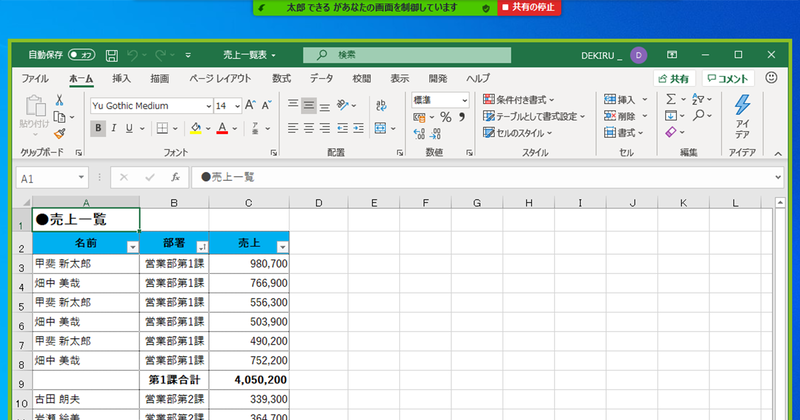Click the Clear eraser icon
The height and width of the screenshot is (420, 800).
pyautogui.click(x=671, y=133)
